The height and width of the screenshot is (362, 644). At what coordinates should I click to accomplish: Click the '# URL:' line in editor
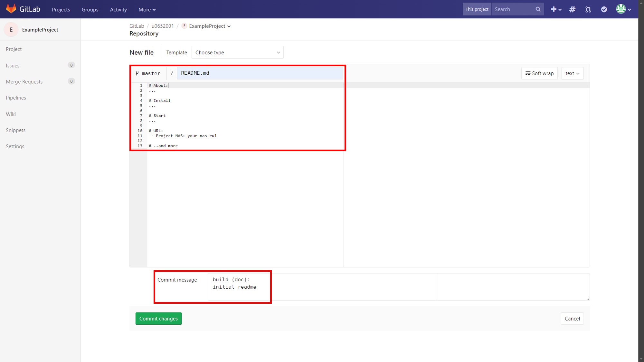[156, 131]
